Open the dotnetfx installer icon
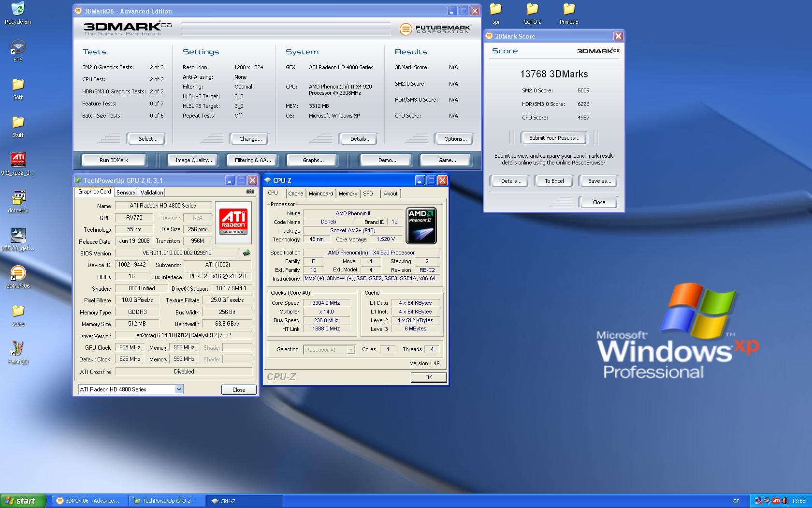 tap(18, 202)
